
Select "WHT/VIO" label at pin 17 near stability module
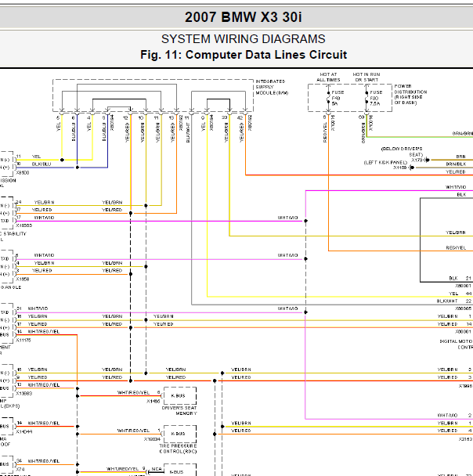click(44, 218)
